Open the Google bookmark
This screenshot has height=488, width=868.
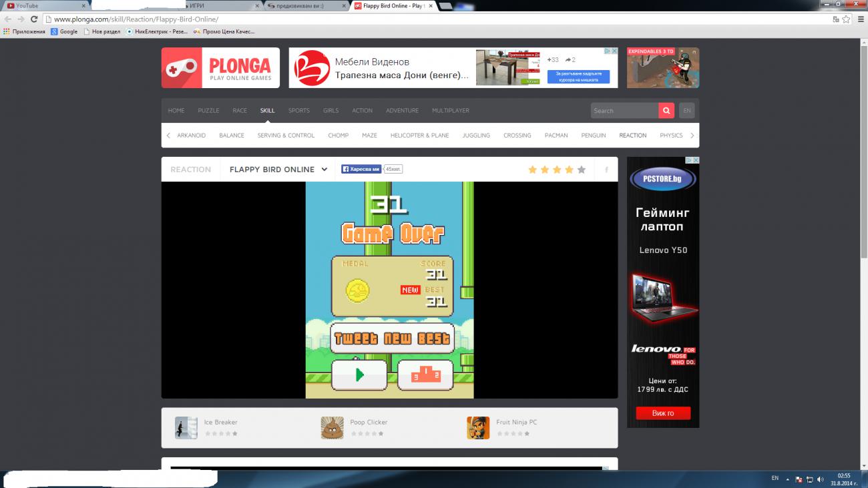click(x=64, y=31)
